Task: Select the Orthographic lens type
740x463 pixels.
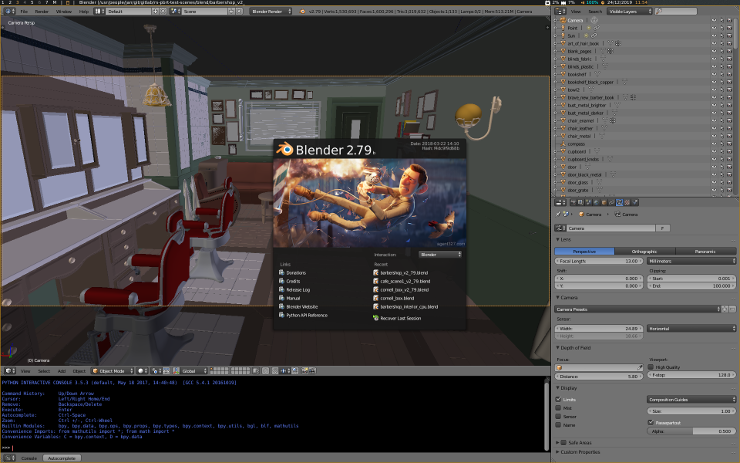Action: coord(644,252)
